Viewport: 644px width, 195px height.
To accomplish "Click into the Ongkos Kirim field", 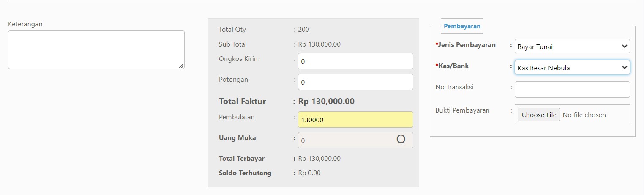I will coord(355,61).
